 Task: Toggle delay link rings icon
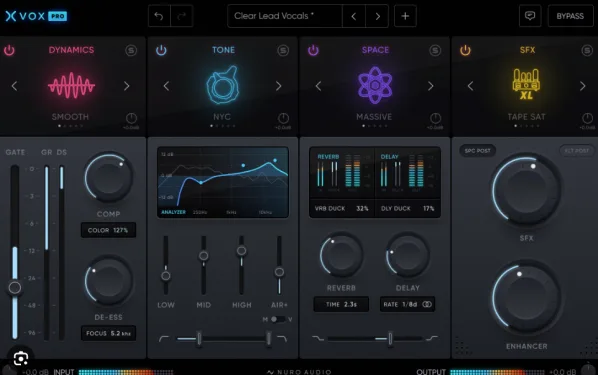tap(427, 304)
